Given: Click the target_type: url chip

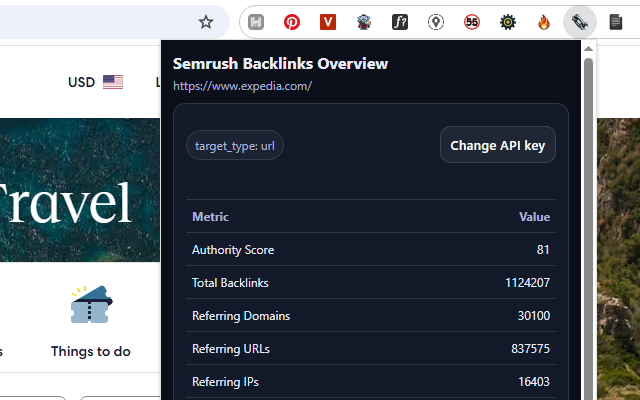Looking at the screenshot, I should (x=235, y=145).
